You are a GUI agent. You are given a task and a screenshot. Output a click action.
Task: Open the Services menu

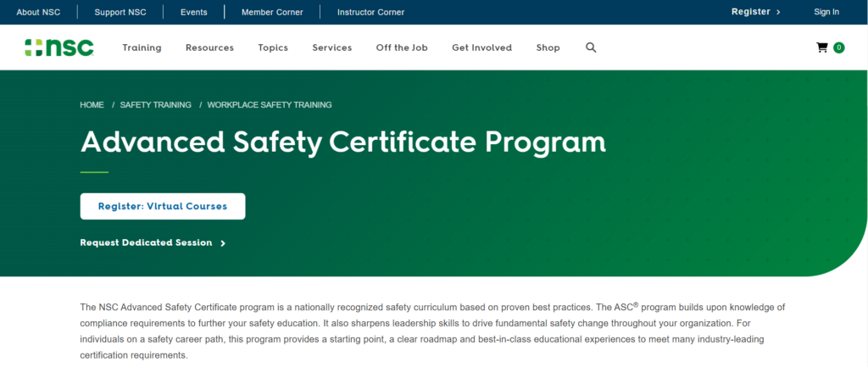(x=332, y=47)
